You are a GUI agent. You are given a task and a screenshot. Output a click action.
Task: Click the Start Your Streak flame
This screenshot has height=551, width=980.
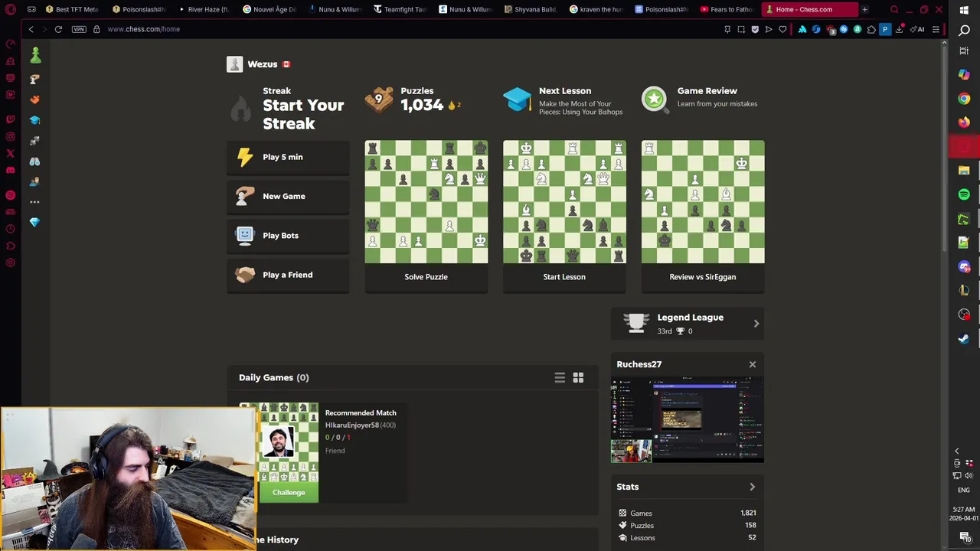240,109
